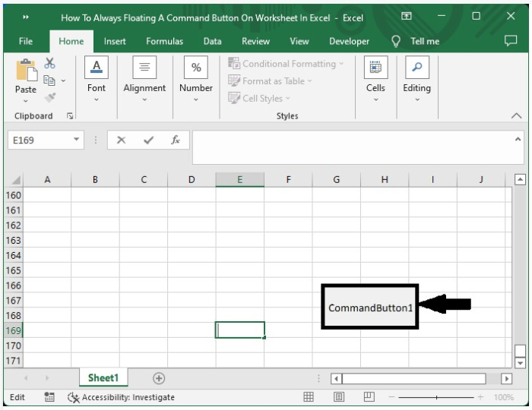
Task: Select column A header
Action: click(x=47, y=180)
